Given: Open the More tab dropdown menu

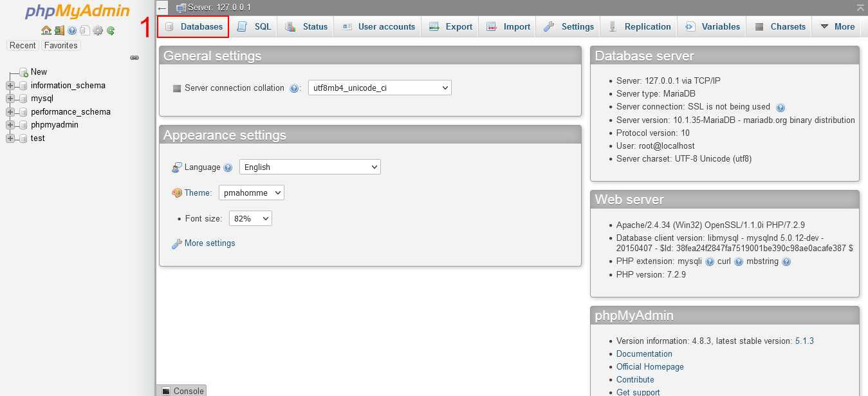Looking at the screenshot, I should pyautogui.click(x=837, y=26).
